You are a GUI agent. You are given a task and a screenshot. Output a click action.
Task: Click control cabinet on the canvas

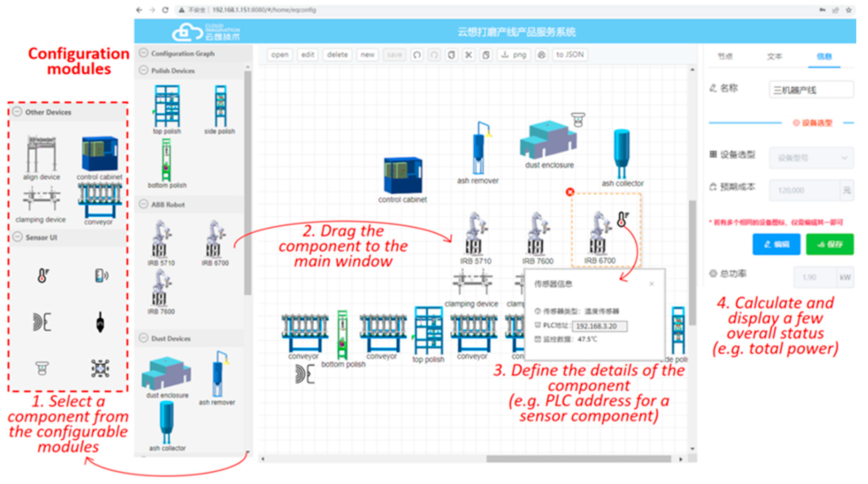(403, 180)
